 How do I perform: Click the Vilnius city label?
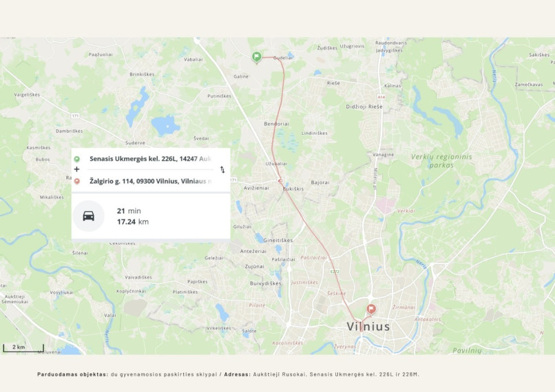coord(368,326)
